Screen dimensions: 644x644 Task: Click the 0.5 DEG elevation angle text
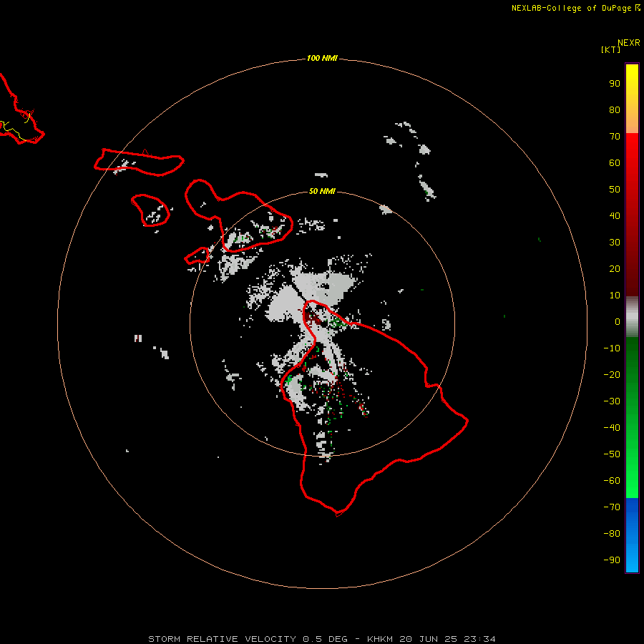click(x=325, y=639)
